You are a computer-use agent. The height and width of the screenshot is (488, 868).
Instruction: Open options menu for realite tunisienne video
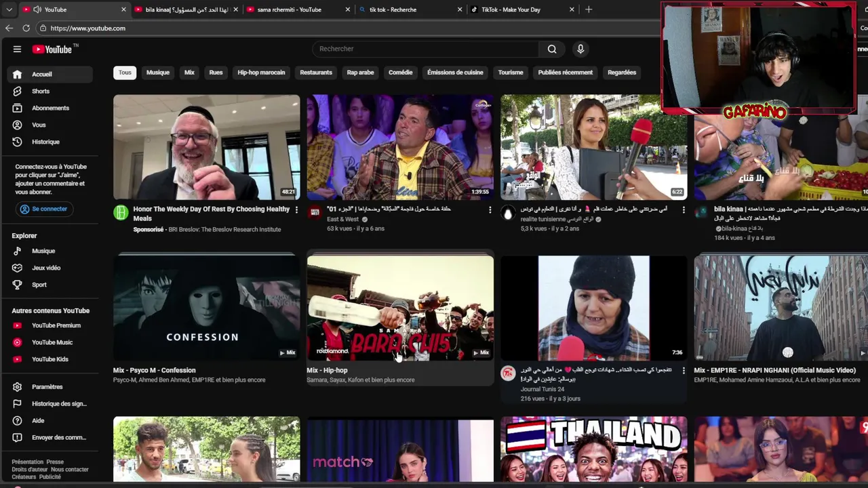click(684, 210)
